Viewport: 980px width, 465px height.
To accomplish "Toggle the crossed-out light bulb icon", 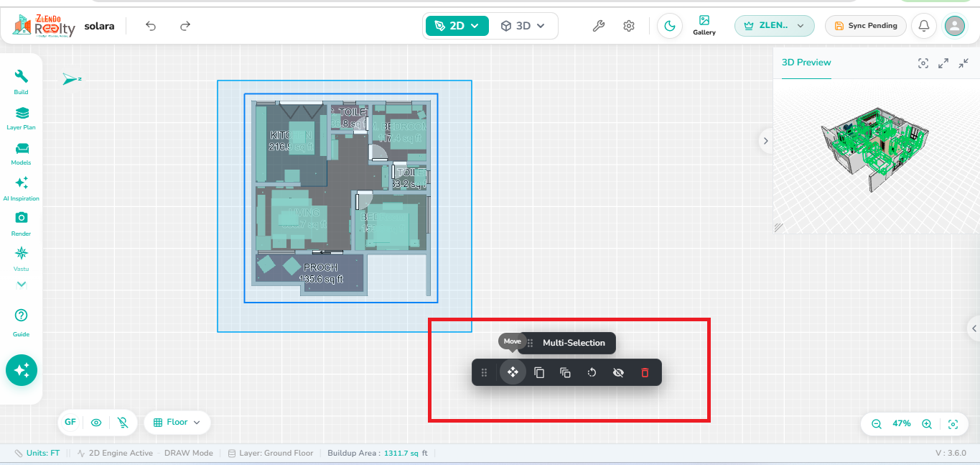I will tap(123, 423).
